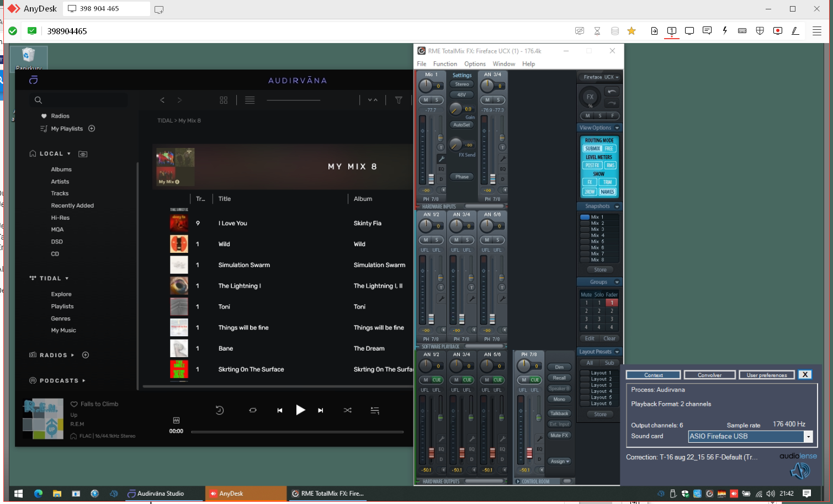This screenshot has width=833, height=504.
Task: Click TotalMix undo arrow button
Action: coord(612,92)
